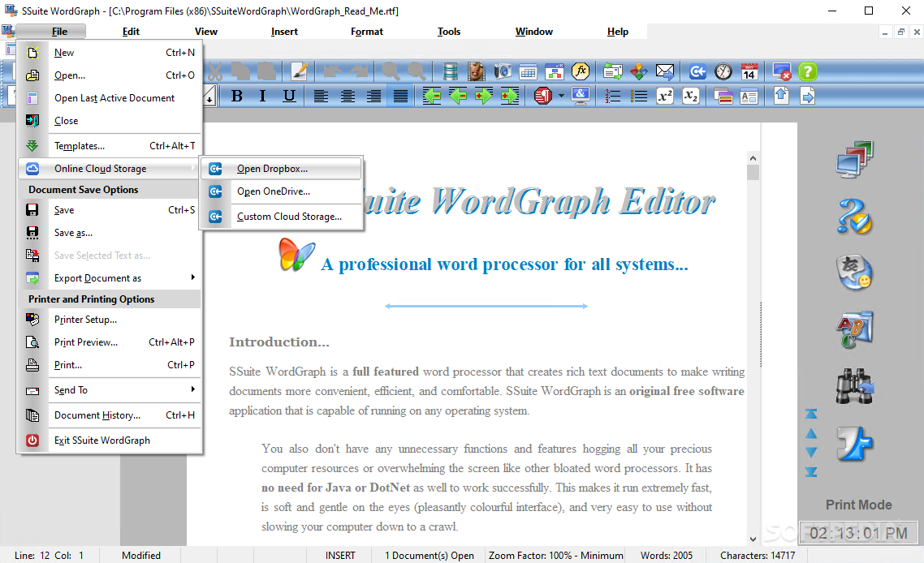The width and height of the screenshot is (924, 563).
Task: Open the fx formula function icon
Action: point(581,72)
